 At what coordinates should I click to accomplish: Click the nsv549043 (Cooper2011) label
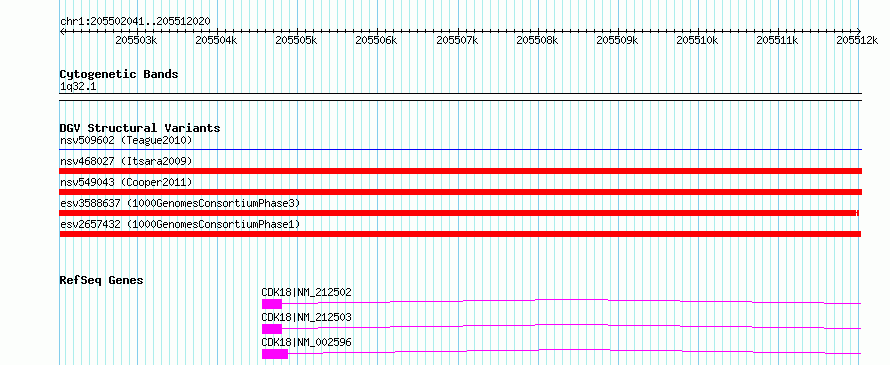126,182
